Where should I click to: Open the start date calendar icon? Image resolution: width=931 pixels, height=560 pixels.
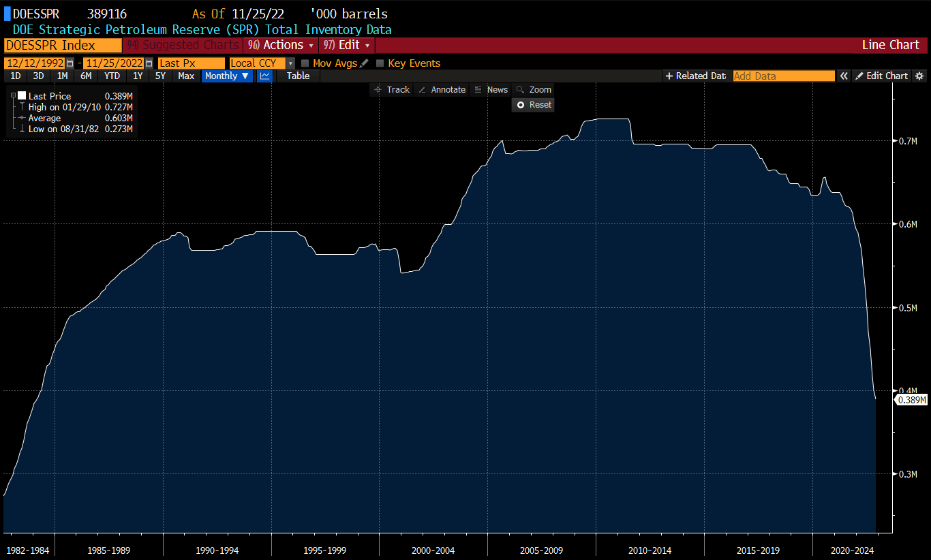tap(70, 63)
